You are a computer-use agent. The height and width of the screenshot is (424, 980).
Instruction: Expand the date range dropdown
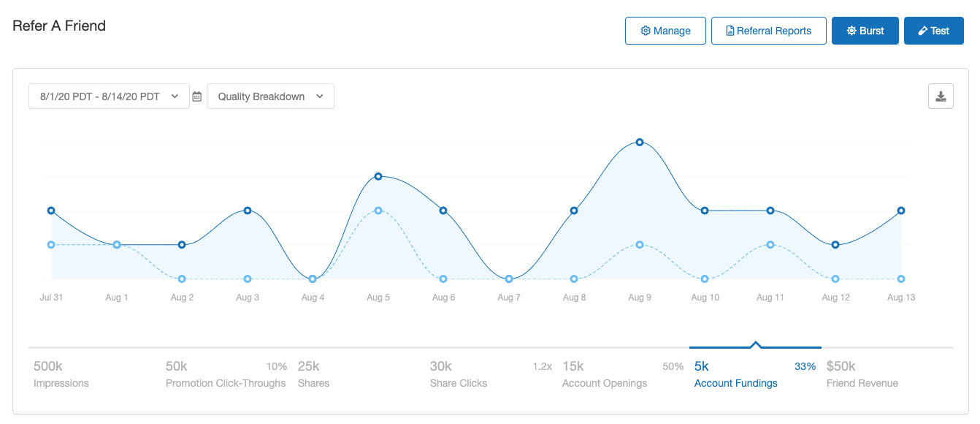point(109,96)
